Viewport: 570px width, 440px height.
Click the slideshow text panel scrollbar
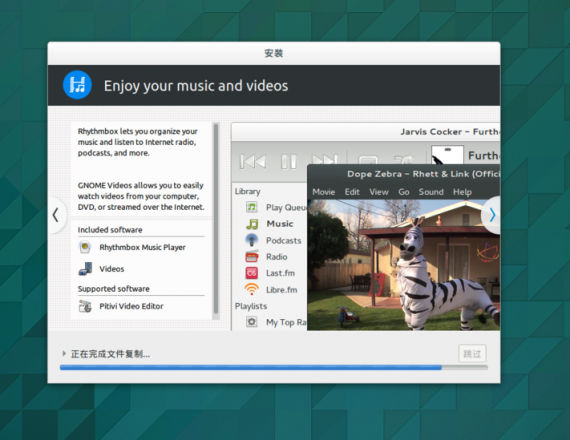[216, 219]
